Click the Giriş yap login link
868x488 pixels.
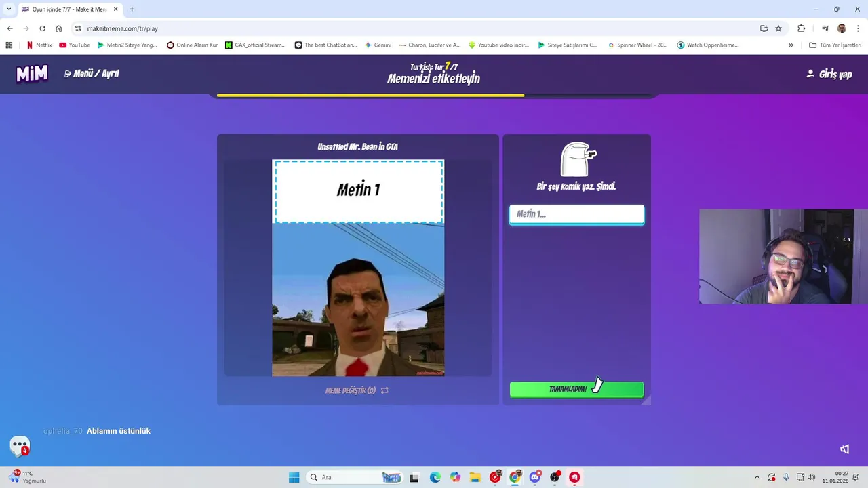tap(829, 74)
